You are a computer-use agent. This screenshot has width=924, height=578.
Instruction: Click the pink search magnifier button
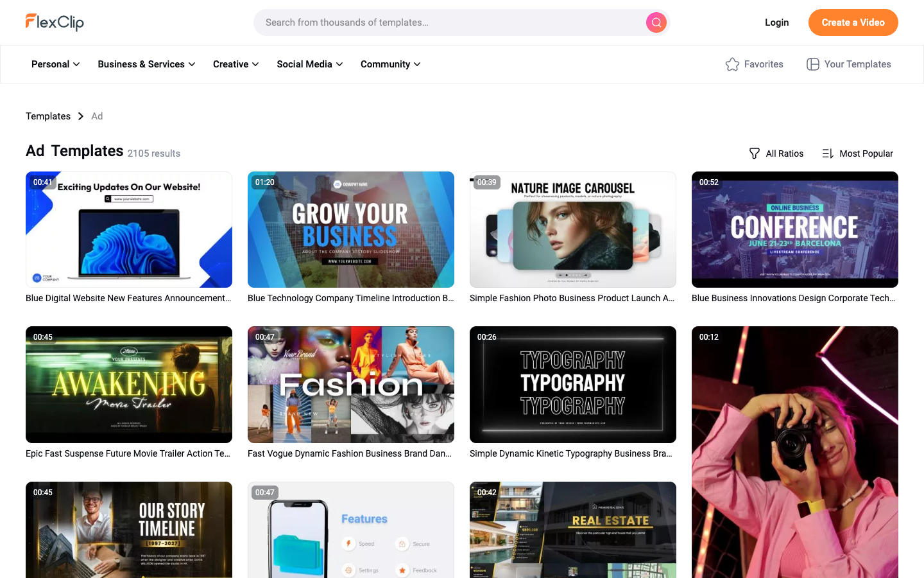(x=656, y=22)
